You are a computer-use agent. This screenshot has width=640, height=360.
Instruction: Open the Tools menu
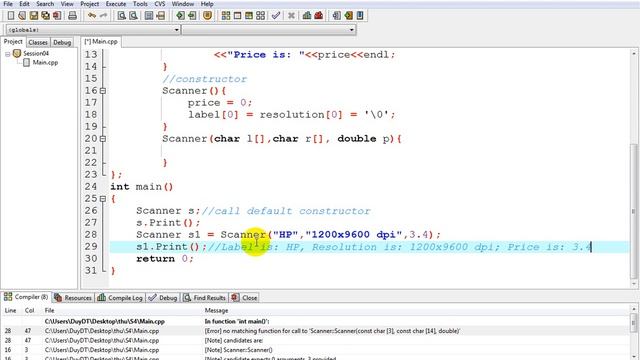140,4
